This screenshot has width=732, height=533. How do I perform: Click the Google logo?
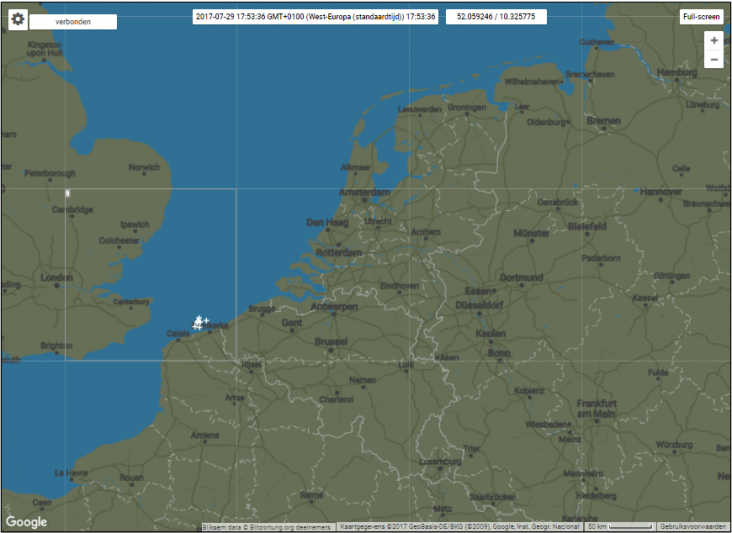point(26,522)
